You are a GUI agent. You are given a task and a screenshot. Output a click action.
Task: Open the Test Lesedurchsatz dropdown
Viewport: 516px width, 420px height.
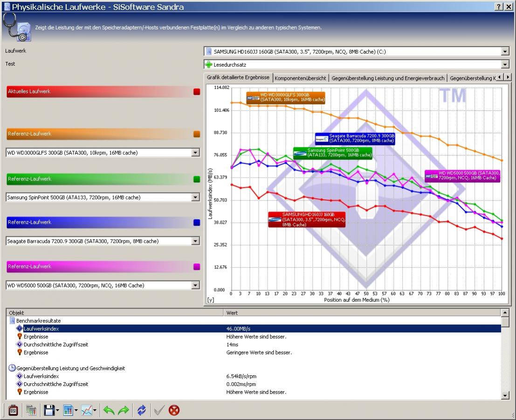pyautogui.click(x=505, y=64)
